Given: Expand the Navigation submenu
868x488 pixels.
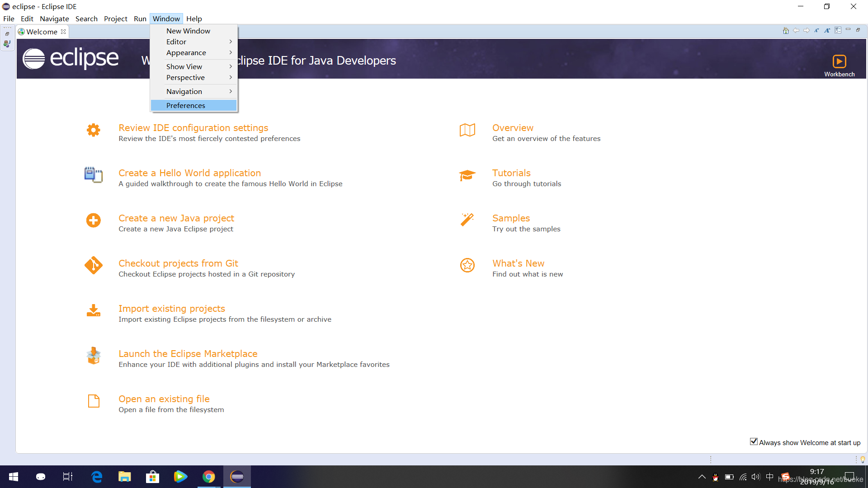Looking at the screenshot, I should pyautogui.click(x=194, y=91).
